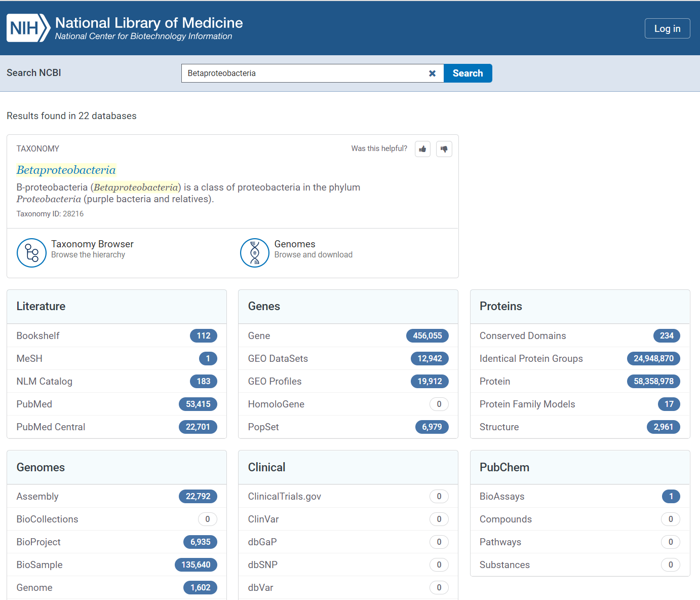The image size is (700, 600).
Task: Open the Taxonomy Browser hierarchy icon
Action: coord(31,253)
